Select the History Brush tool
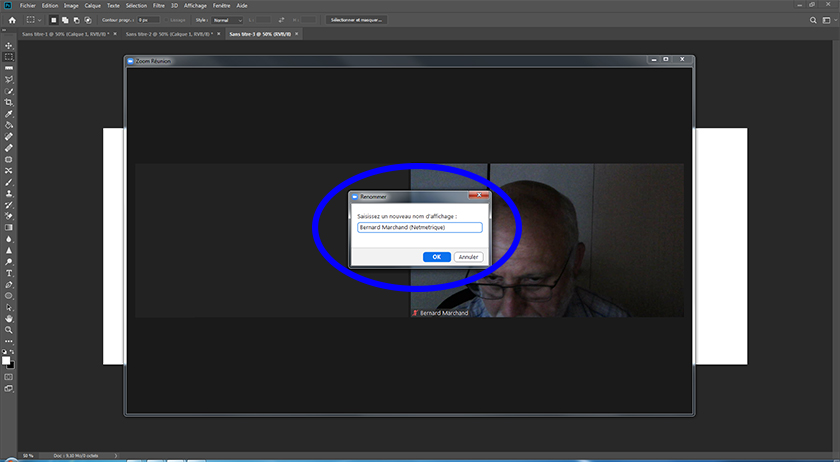Screen dimensions: 840x462 click(x=9, y=205)
